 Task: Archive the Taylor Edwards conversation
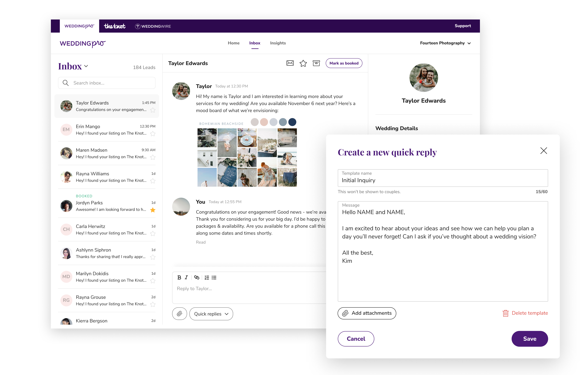[x=316, y=63]
